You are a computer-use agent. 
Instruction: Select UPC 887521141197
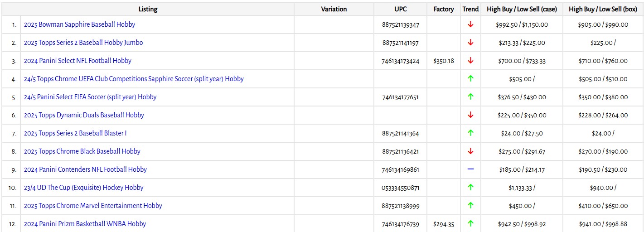(x=401, y=43)
